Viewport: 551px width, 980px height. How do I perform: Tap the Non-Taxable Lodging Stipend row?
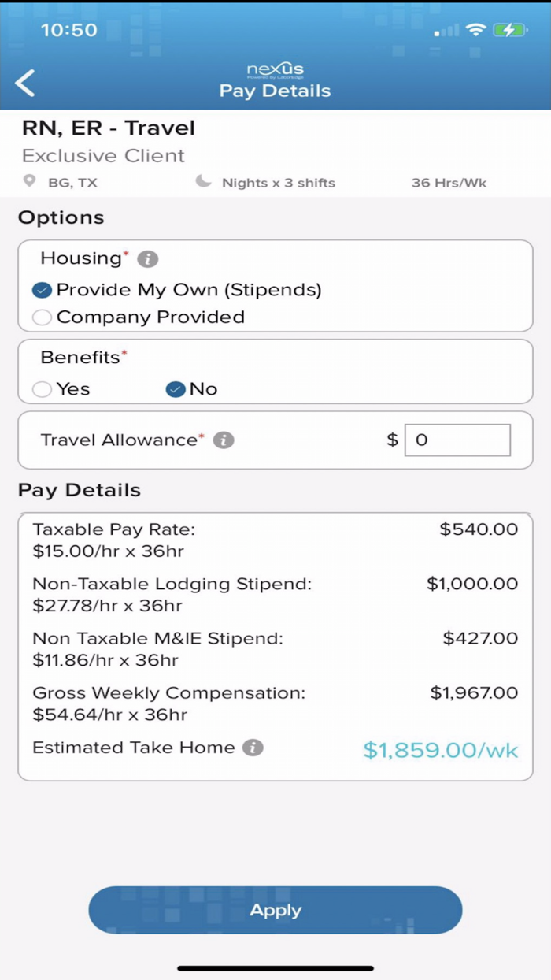point(275,595)
